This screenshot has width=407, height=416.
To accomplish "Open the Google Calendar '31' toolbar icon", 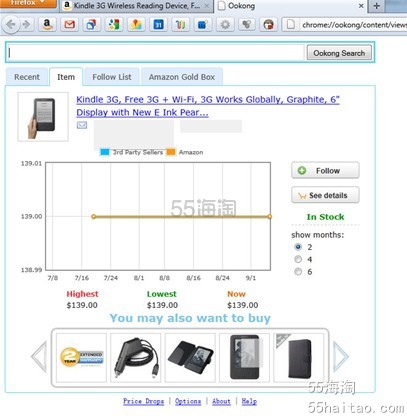I will click(158, 25).
